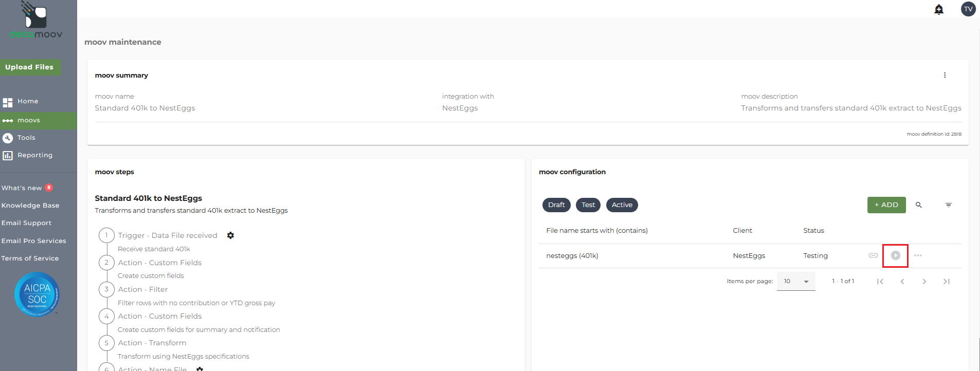
Task: Open moov summary three-dot menu
Action: (945, 75)
